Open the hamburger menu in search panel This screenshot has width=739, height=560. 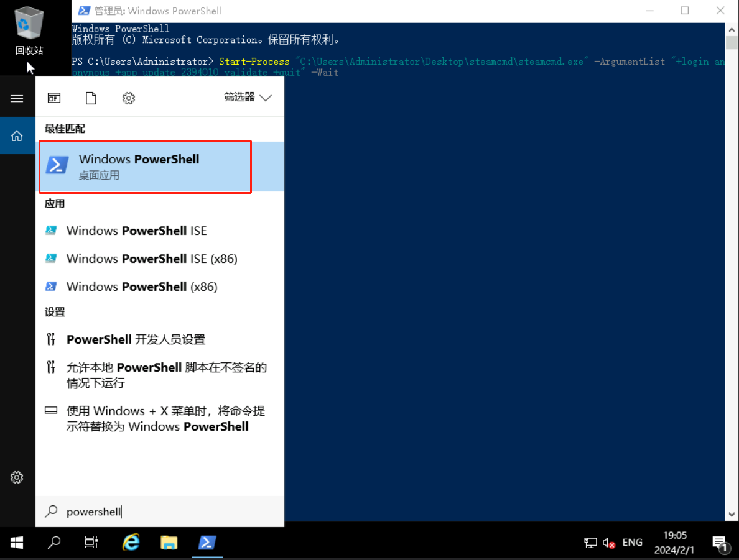coord(17,98)
